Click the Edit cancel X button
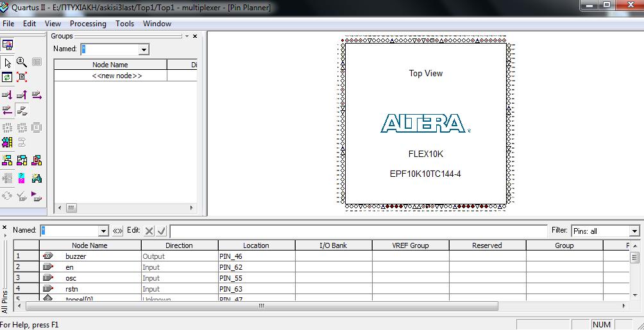This screenshot has height=330, width=644. click(x=149, y=231)
